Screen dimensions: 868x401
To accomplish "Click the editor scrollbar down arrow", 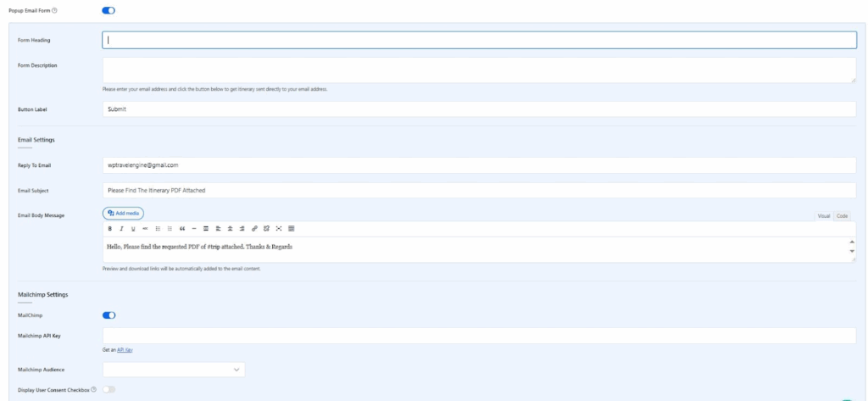I will [852, 253].
